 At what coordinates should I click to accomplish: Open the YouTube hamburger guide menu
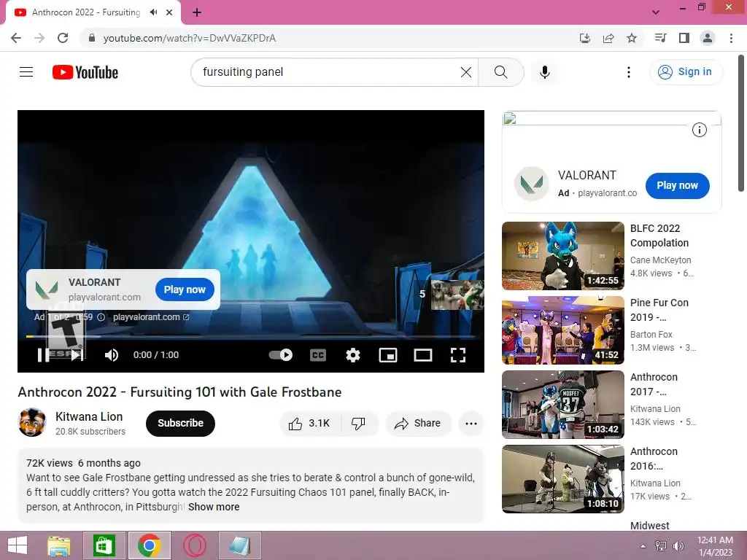[x=26, y=72]
